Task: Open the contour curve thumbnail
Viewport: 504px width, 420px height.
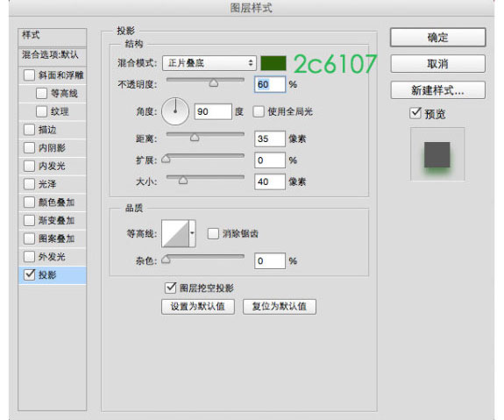Action: pos(175,233)
